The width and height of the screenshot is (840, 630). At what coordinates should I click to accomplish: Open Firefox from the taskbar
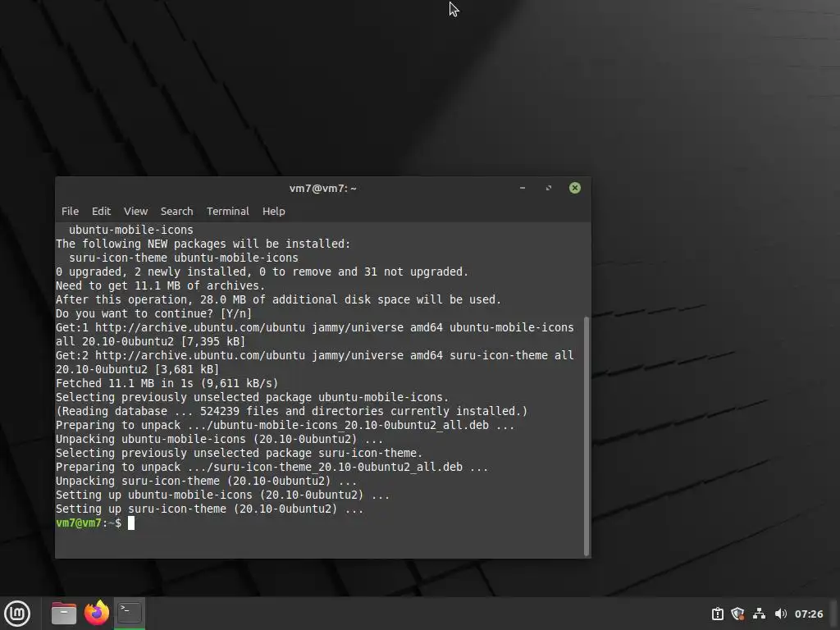pos(97,613)
